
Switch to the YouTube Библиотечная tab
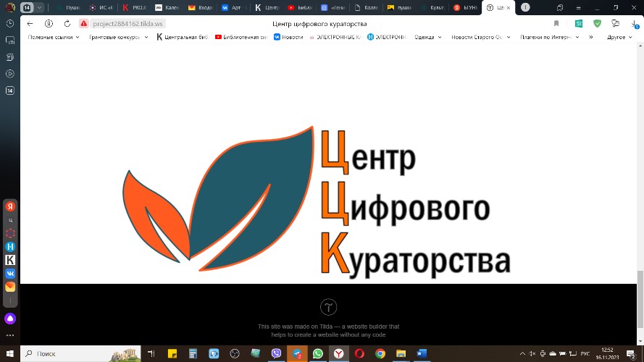[x=300, y=7]
